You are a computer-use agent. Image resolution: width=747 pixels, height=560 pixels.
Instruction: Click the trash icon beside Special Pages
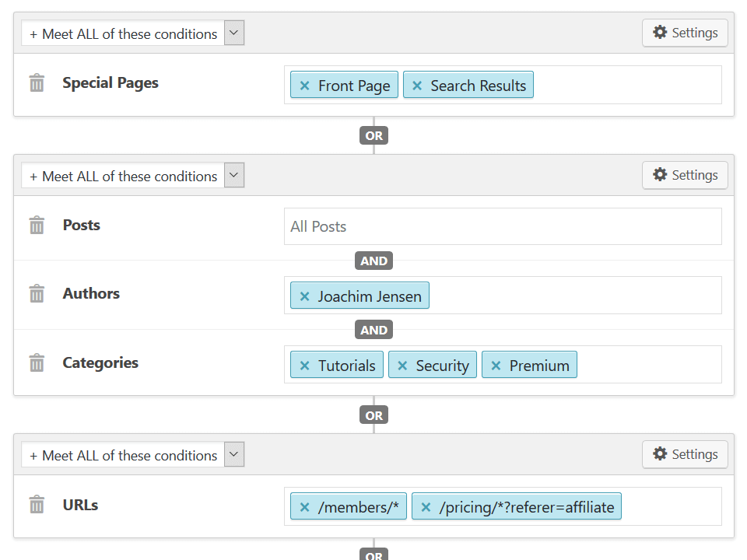(x=37, y=82)
